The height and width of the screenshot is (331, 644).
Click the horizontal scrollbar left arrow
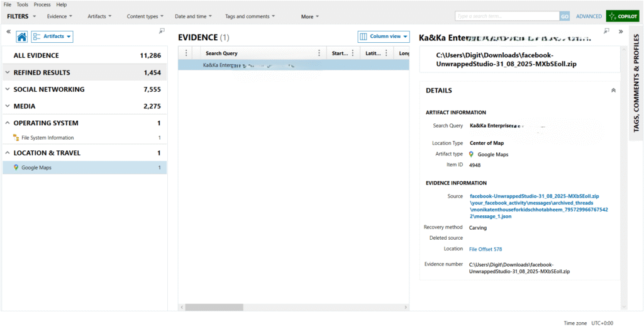pos(182,307)
